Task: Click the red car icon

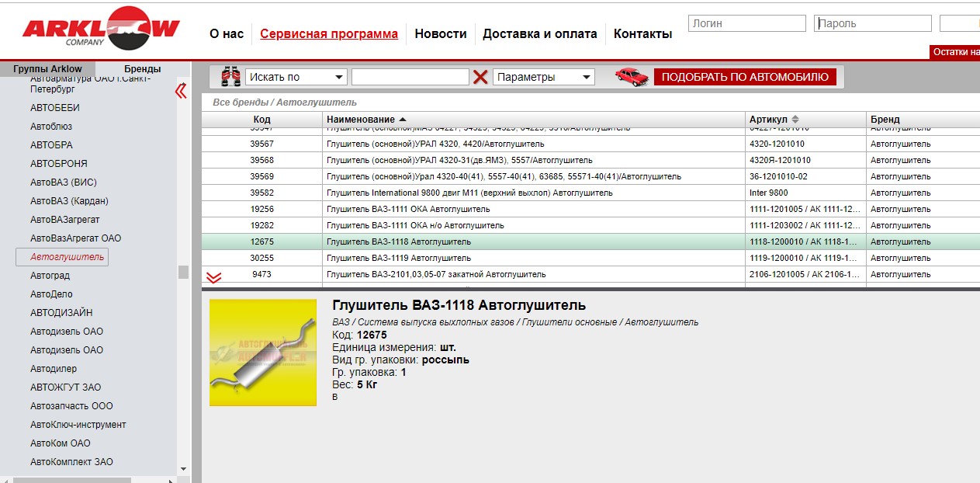Action: click(632, 76)
